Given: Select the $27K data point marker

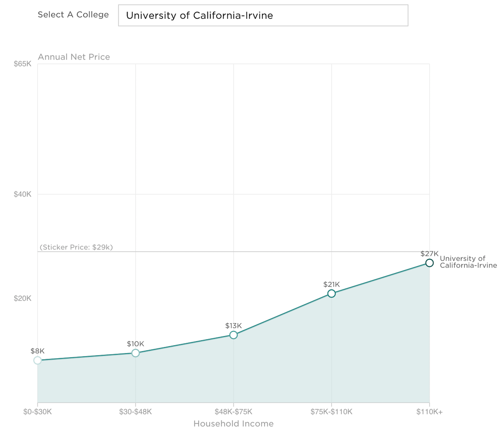Looking at the screenshot, I should pyautogui.click(x=429, y=263).
